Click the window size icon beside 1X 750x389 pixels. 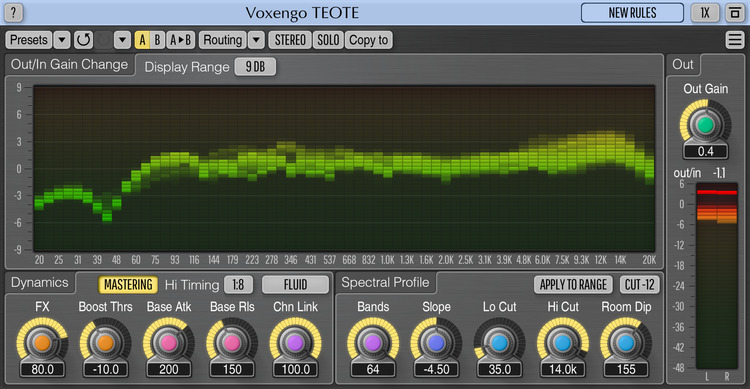(734, 13)
